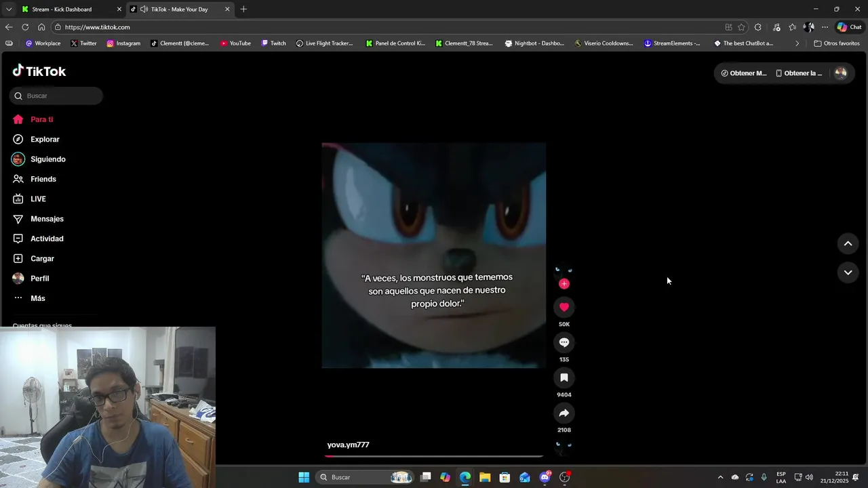Viewport: 868px width, 488px height.
Task: Open the media control music note icon
Action: (x=776, y=27)
